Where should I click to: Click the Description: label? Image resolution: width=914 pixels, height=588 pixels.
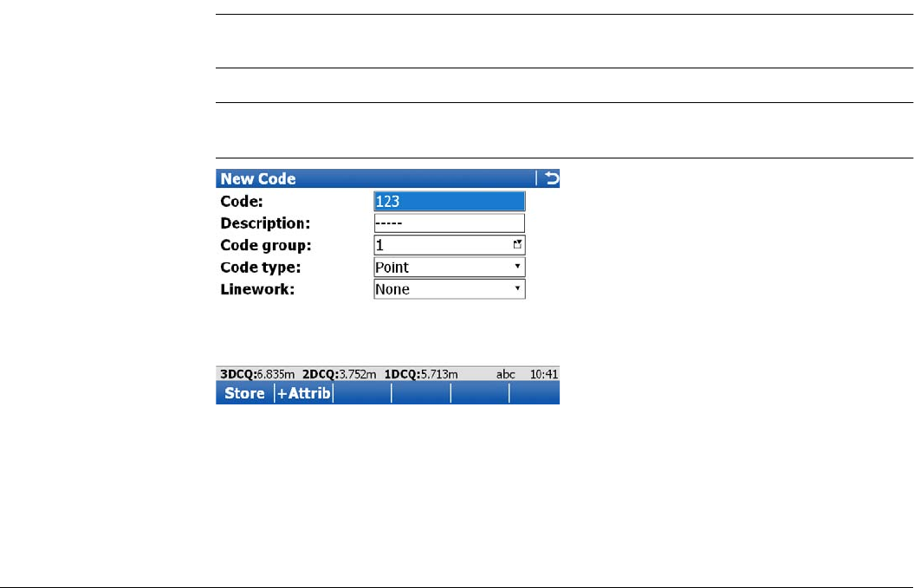pos(265,223)
